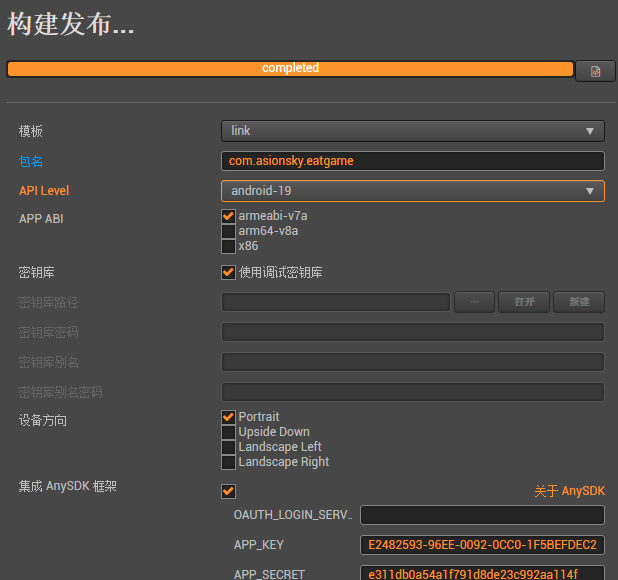Expand the API Level android-19 dropdown
618x580 pixels.
coord(413,191)
